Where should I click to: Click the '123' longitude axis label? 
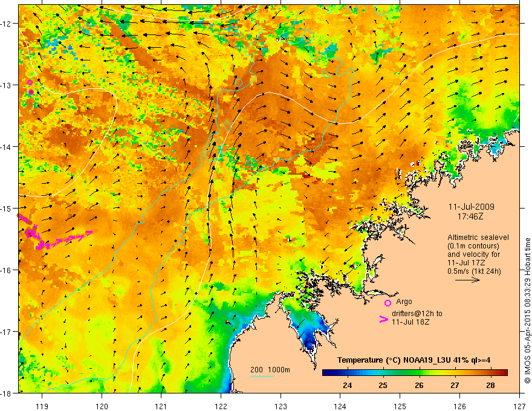coord(281,406)
